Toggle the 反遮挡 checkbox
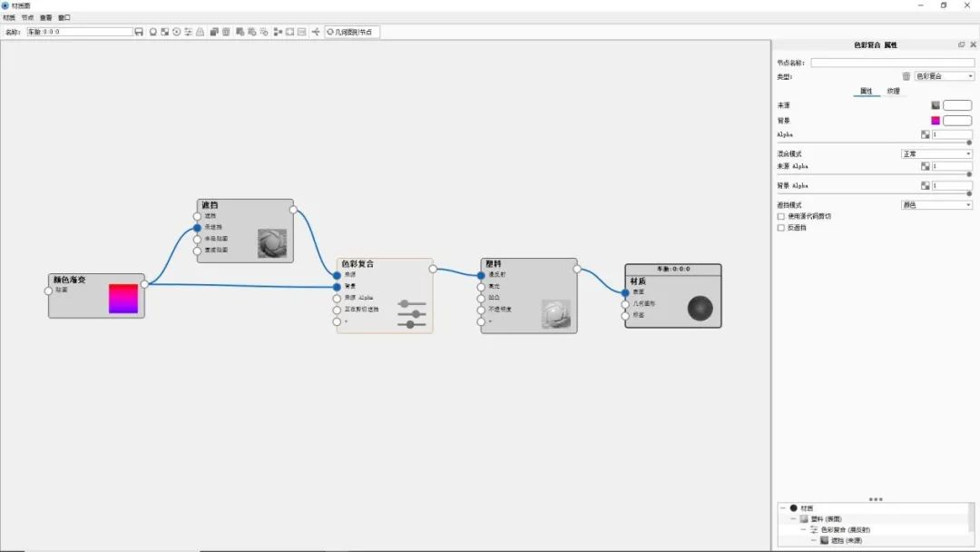This screenshot has height=552, width=980. [x=781, y=227]
